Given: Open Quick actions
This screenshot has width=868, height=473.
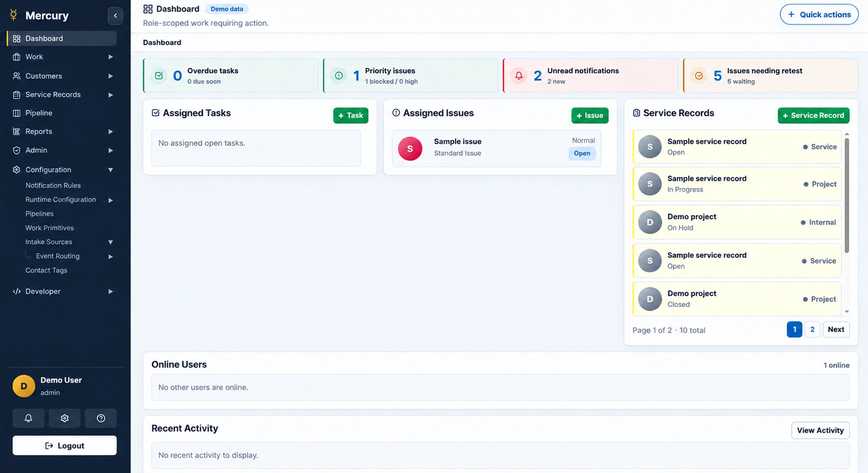Looking at the screenshot, I should 819,14.
